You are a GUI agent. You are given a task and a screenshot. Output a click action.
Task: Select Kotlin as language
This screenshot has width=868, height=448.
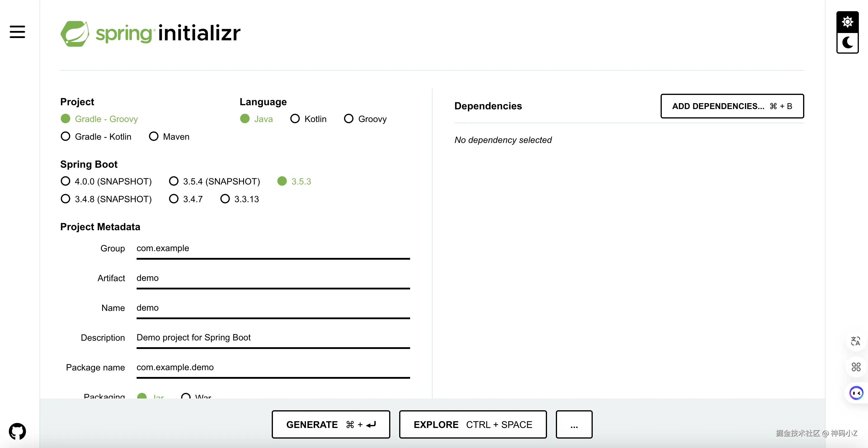click(x=295, y=118)
